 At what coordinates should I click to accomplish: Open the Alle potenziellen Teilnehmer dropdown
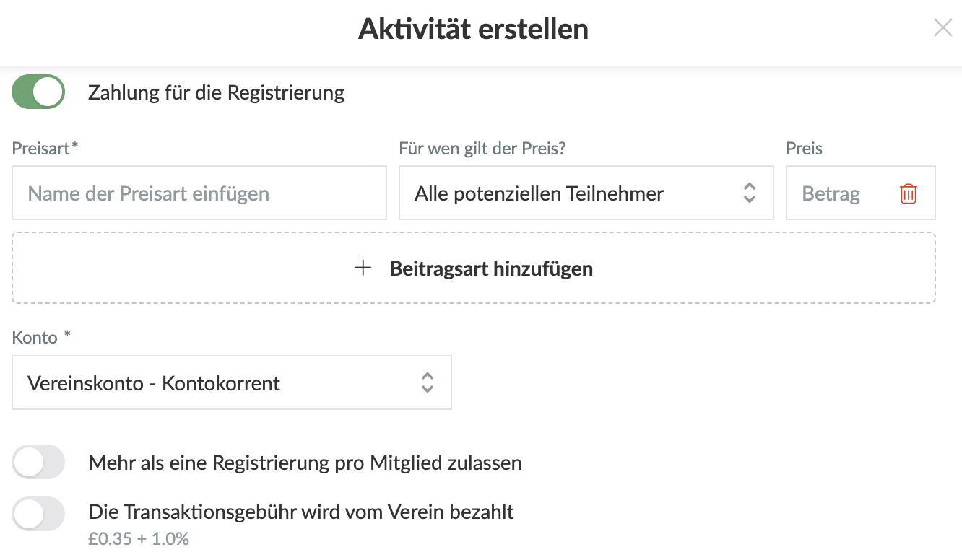pyautogui.click(x=571, y=193)
